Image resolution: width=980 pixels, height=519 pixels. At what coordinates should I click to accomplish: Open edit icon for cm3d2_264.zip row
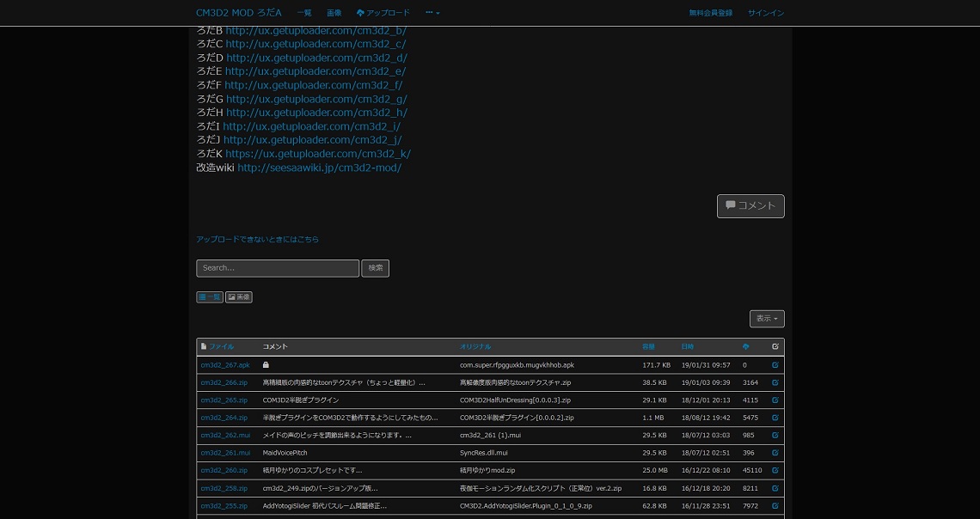(x=775, y=418)
